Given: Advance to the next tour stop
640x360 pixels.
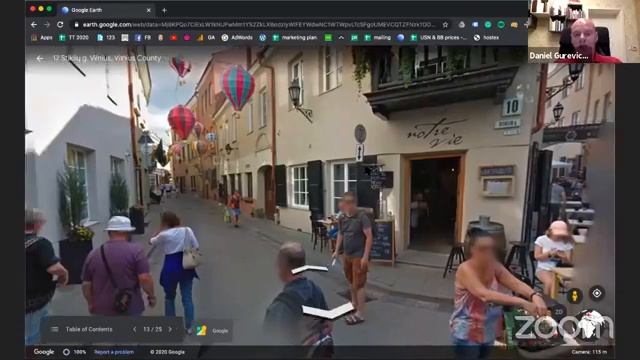Looking at the screenshot, I should [x=170, y=329].
